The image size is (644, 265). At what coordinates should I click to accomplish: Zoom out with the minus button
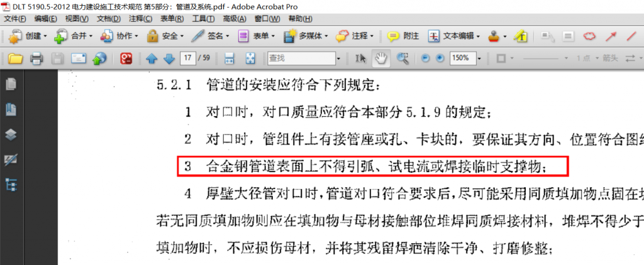coord(426,58)
